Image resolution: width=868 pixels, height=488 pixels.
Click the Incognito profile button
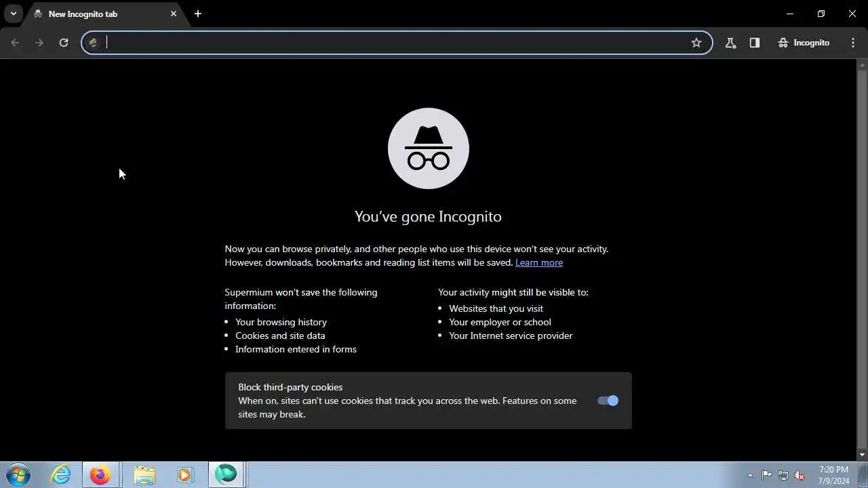804,43
